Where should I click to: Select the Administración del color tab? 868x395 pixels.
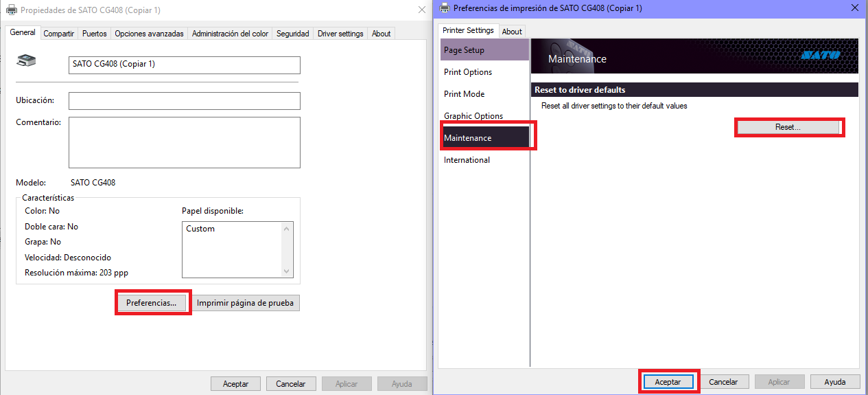tap(230, 34)
